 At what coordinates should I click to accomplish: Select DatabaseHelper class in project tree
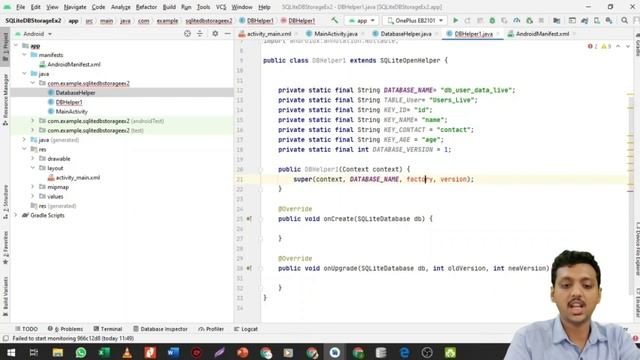76,93
